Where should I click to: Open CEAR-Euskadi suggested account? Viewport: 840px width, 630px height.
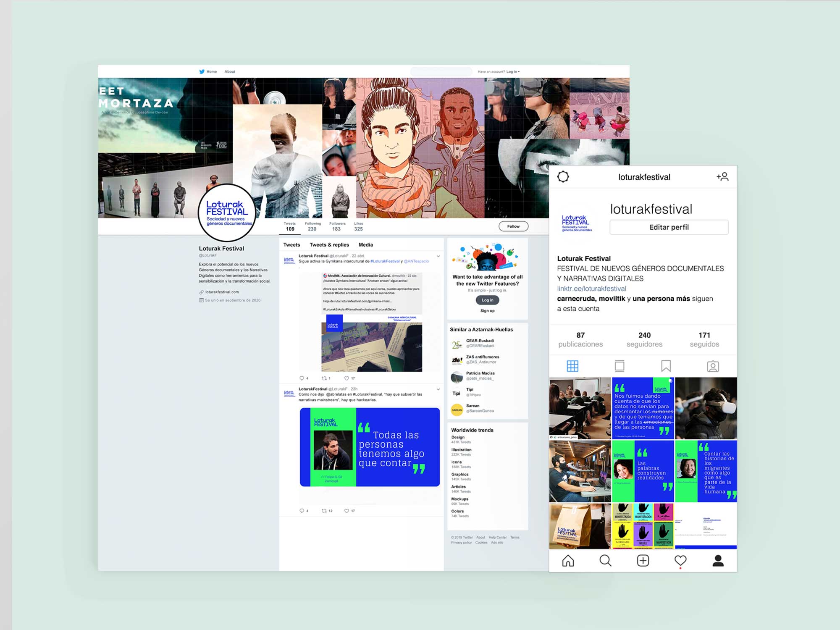(480, 344)
